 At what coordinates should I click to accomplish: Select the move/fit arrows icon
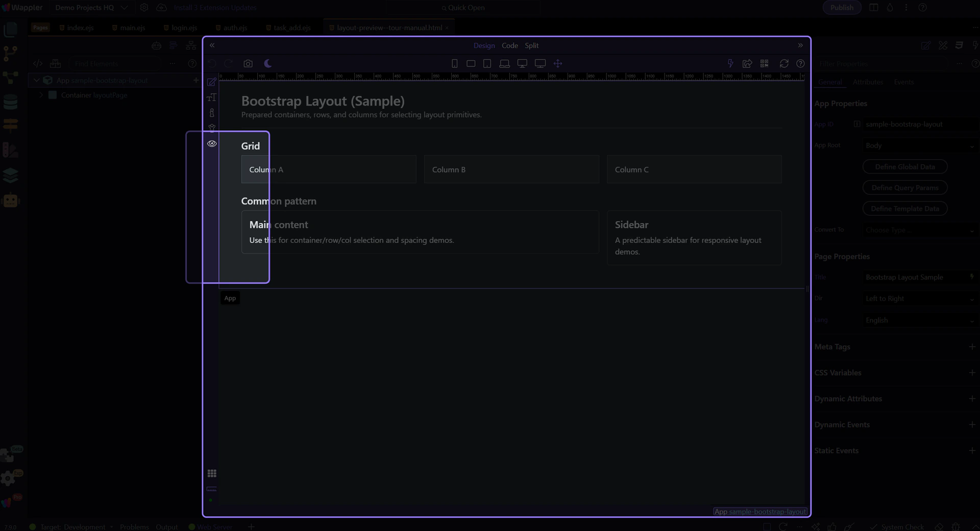(x=558, y=63)
